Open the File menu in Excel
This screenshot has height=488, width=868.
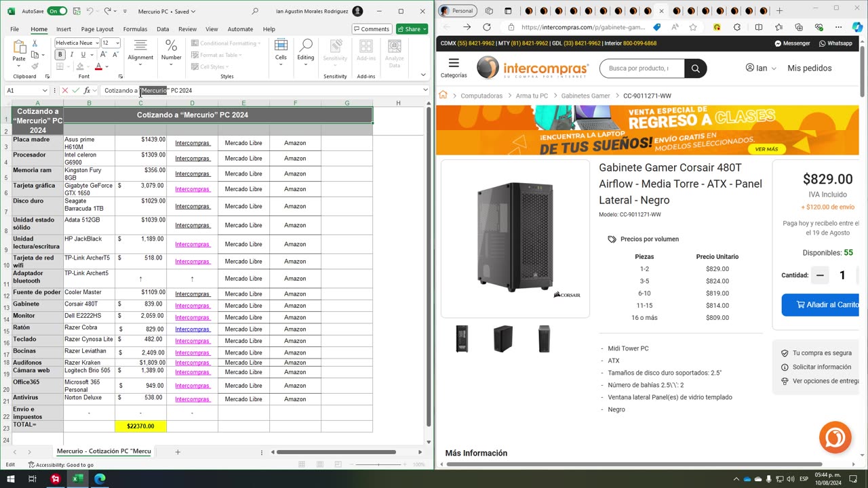coord(14,29)
